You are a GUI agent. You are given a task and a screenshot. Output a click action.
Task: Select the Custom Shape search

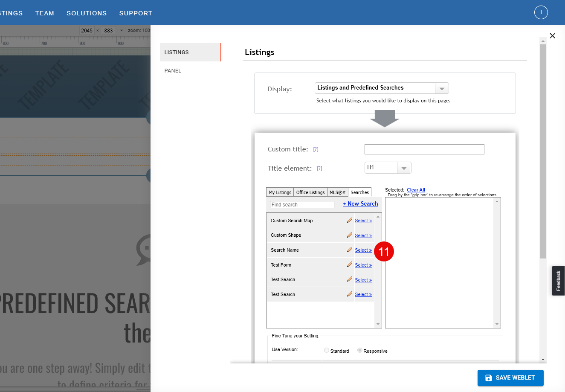coord(363,235)
